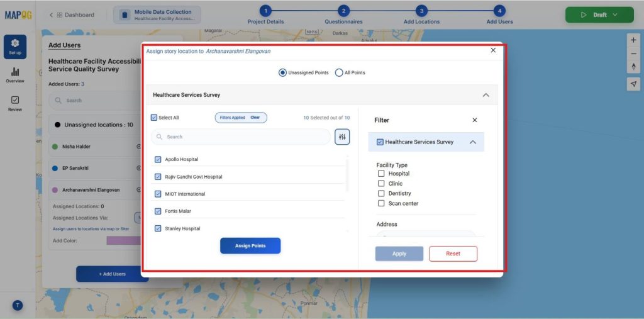Open the filter options icon button
This screenshot has width=644, height=319.
(342, 137)
